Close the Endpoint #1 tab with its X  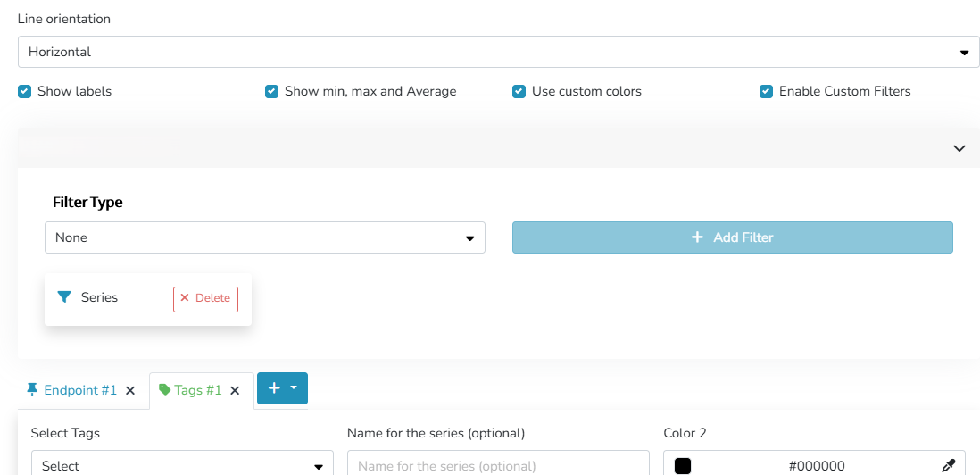pyautogui.click(x=130, y=390)
